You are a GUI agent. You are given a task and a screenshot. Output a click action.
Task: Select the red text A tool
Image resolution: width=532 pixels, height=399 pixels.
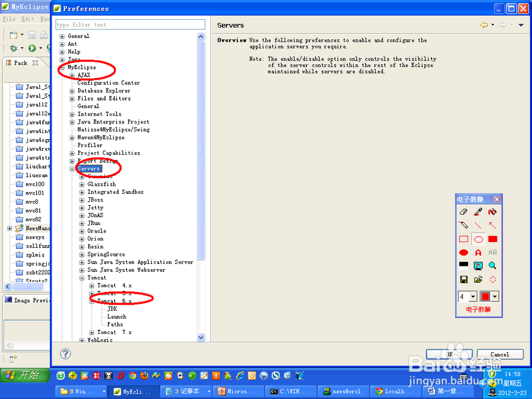pos(478,252)
